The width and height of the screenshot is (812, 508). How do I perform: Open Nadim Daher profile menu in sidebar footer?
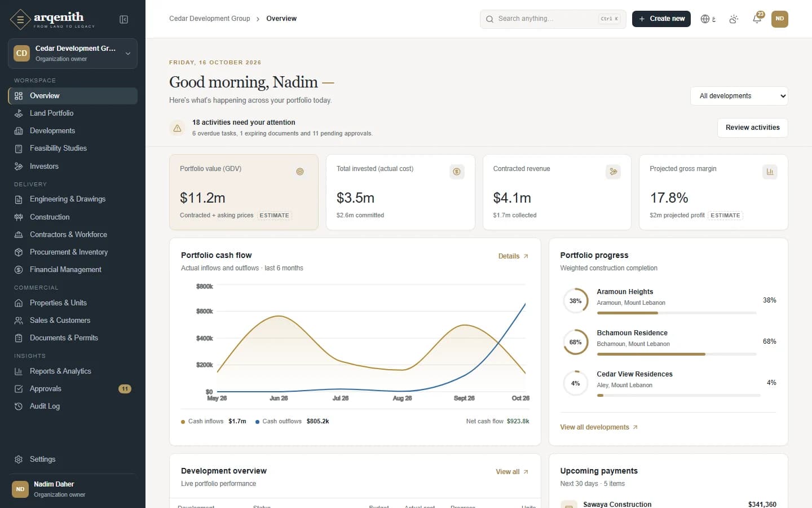[73, 489]
